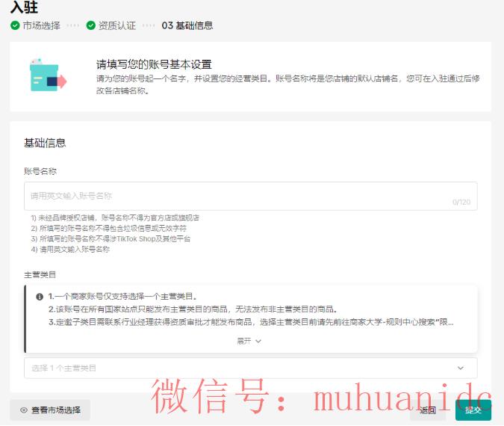
Task: Click the 主营类目 field label
Action: [40, 275]
